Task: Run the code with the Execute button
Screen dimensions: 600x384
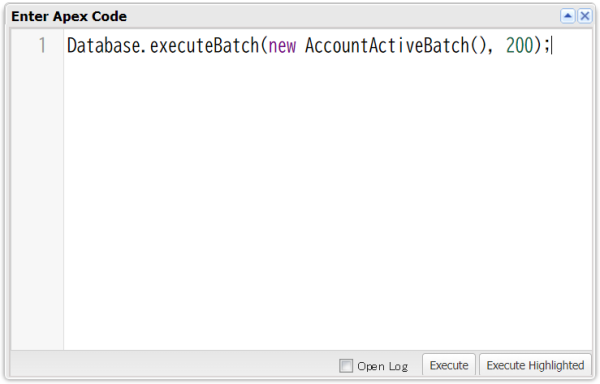Action: click(x=449, y=365)
